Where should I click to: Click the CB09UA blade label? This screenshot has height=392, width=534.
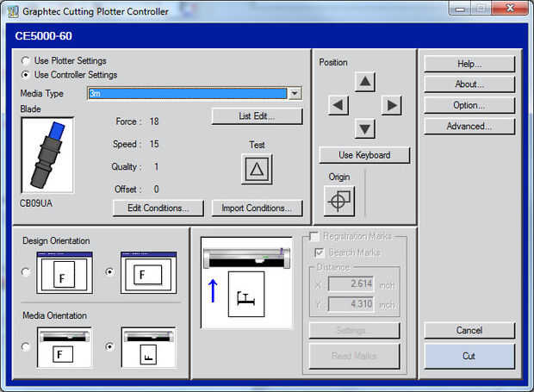coord(36,203)
